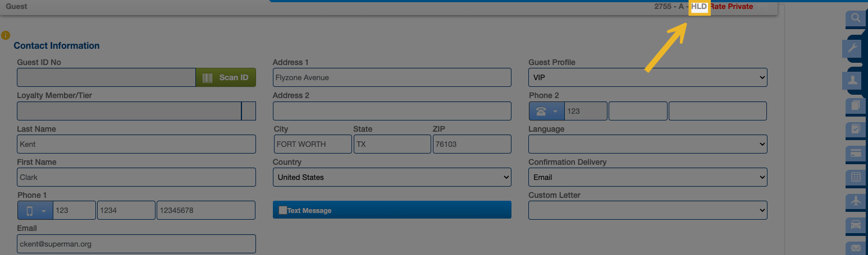Click the highlighted HLD status label
This screenshot has width=868, height=255.
(699, 7)
